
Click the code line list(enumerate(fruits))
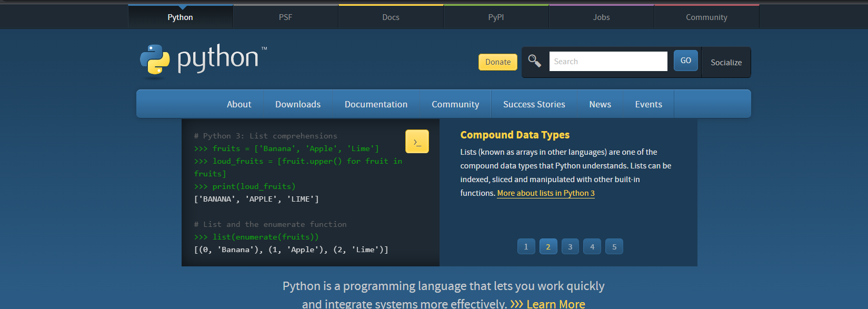point(256,237)
